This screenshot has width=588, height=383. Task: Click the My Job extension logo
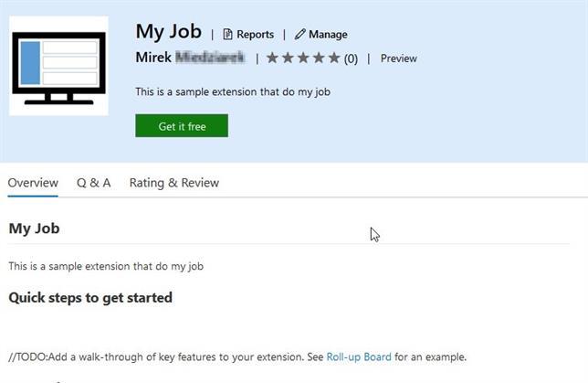click(58, 66)
